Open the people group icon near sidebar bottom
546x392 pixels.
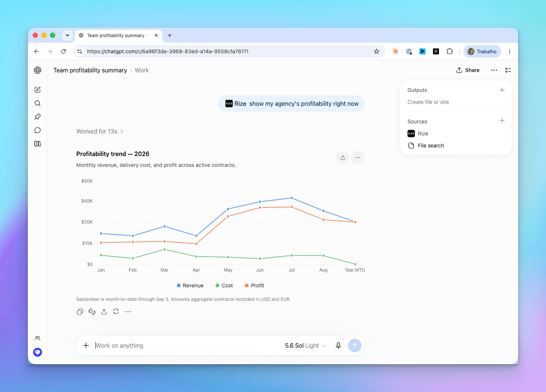click(38, 338)
